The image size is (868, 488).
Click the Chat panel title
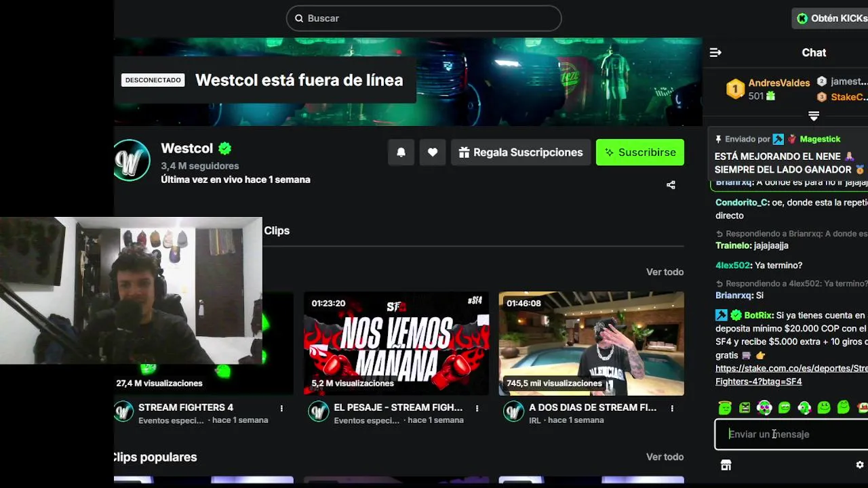[x=814, y=52]
